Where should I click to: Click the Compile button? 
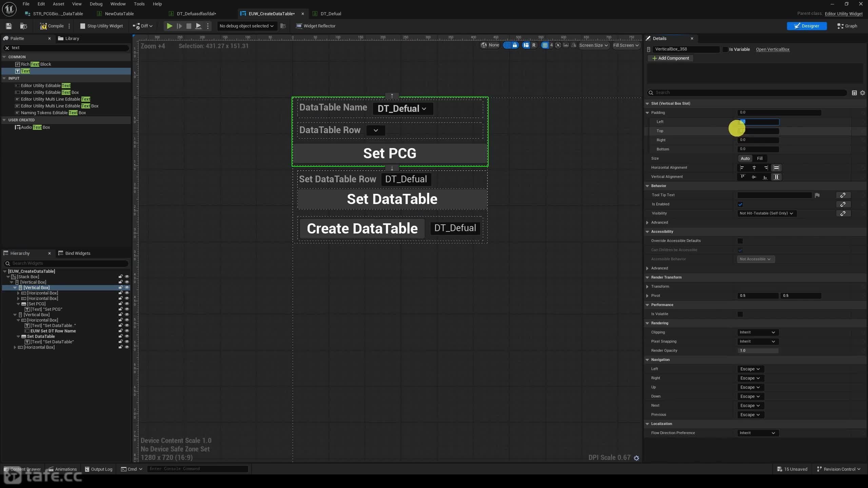pyautogui.click(x=52, y=26)
